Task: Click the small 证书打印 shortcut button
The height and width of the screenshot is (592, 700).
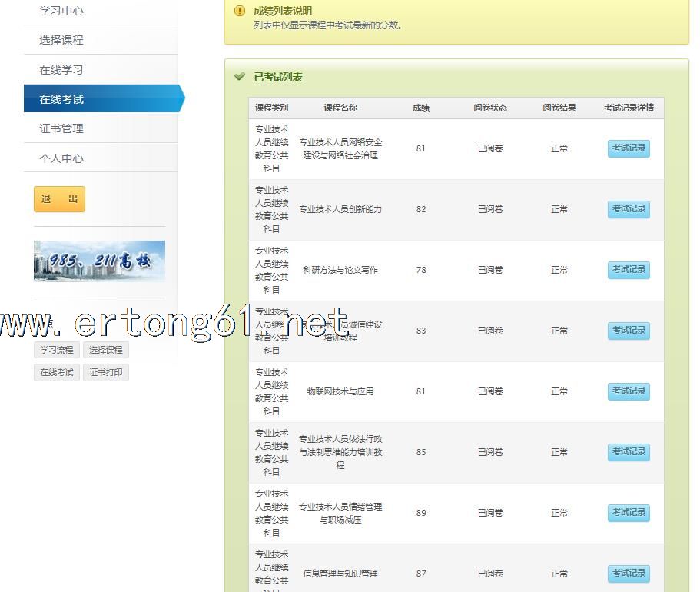Action: click(105, 373)
